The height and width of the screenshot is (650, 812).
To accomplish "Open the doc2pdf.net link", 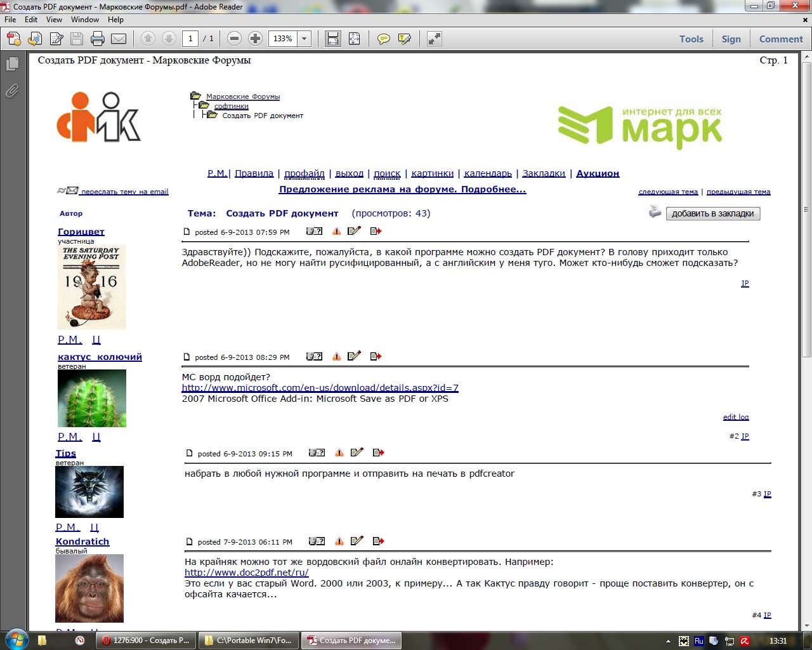I will tap(246, 573).
